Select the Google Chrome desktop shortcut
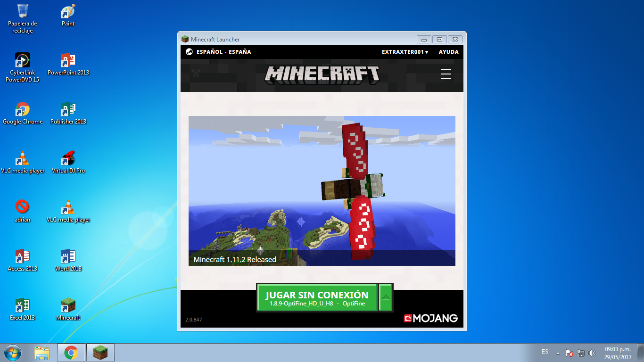Viewport: 644px width, 362px height. pyautogui.click(x=23, y=113)
